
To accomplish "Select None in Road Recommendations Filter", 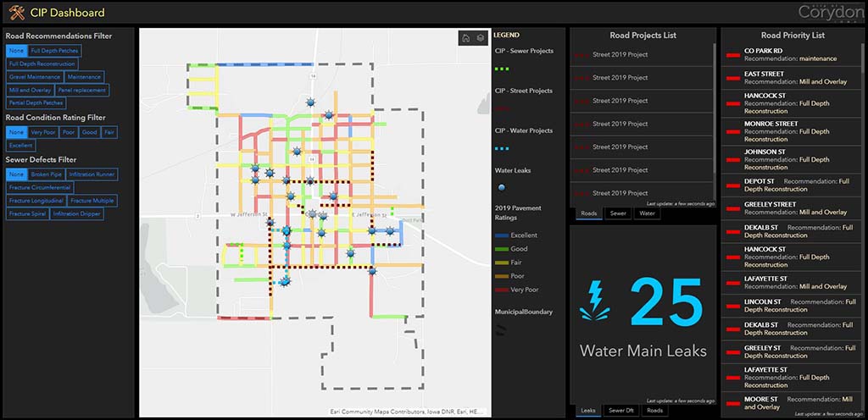I will [16, 51].
